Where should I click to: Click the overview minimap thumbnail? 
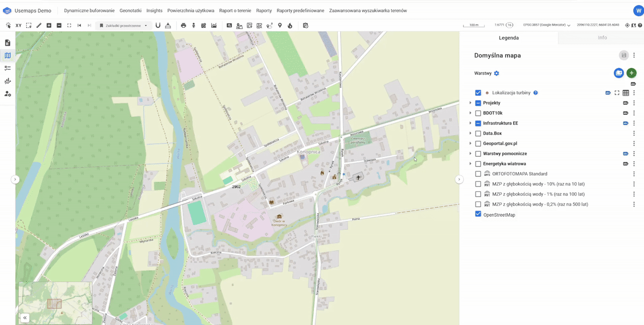tap(55, 302)
